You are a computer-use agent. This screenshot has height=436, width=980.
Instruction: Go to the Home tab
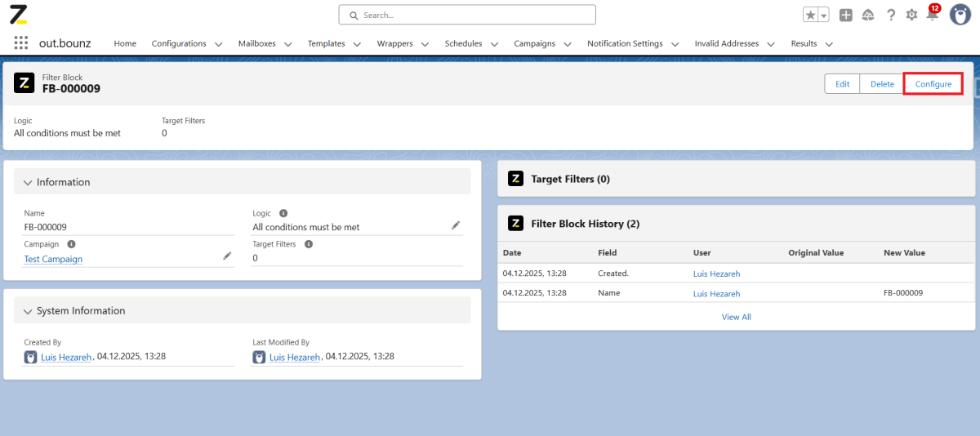pyautogui.click(x=125, y=43)
